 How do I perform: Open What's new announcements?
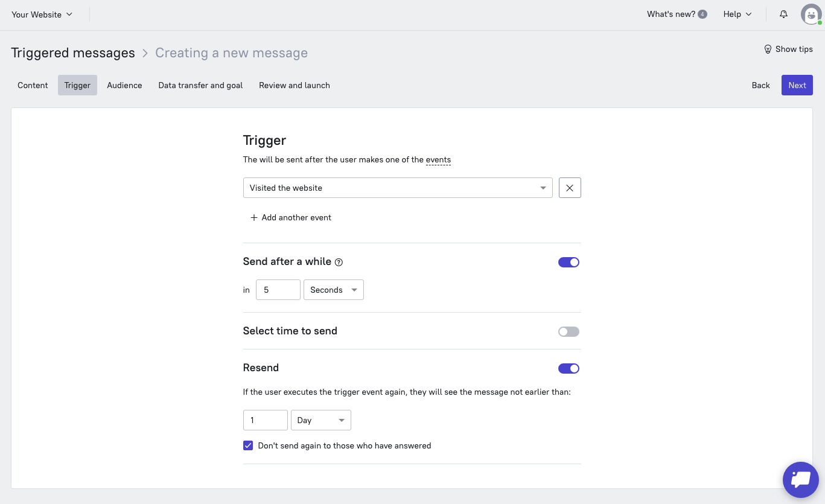[x=677, y=14]
